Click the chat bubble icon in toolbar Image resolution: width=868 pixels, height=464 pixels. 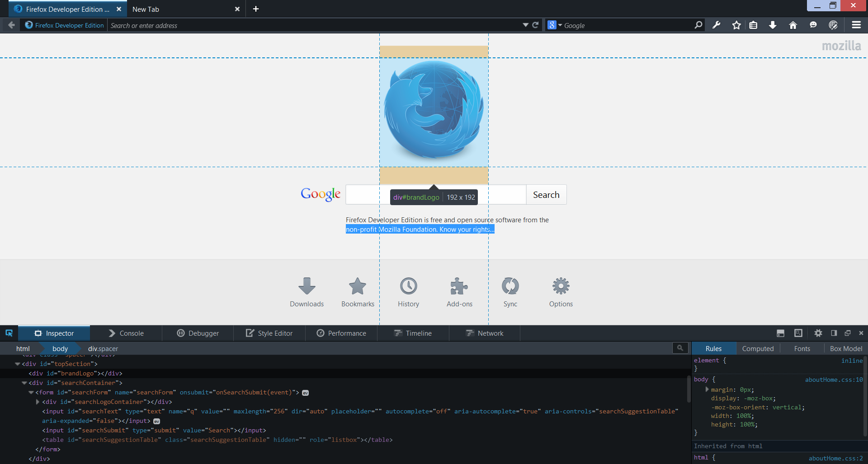click(x=813, y=25)
